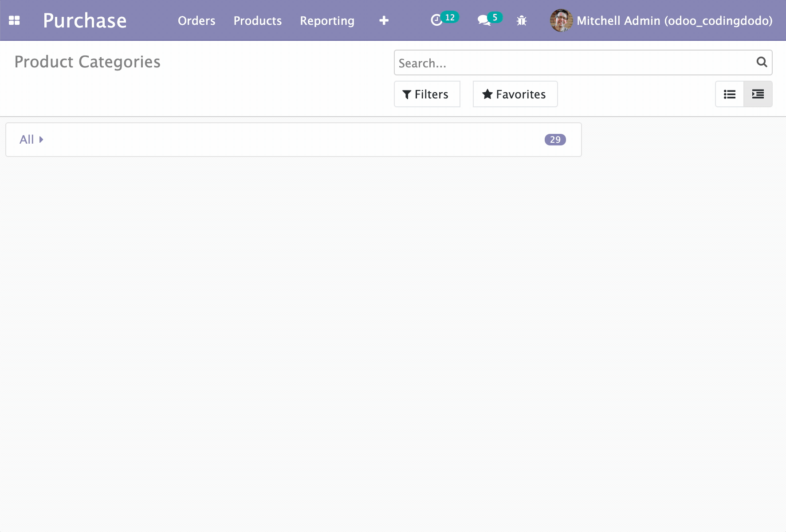Open the Filters dropdown

coord(427,94)
